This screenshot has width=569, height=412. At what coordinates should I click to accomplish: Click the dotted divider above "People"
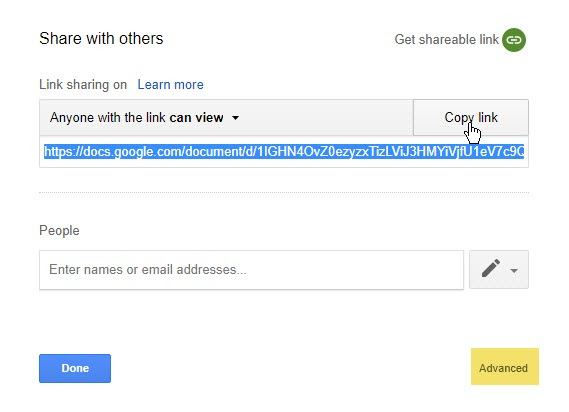point(284,192)
